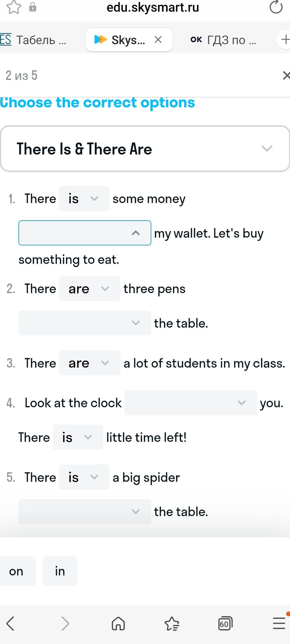
Task: Choose the 'in' option
Action: [60, 571]
